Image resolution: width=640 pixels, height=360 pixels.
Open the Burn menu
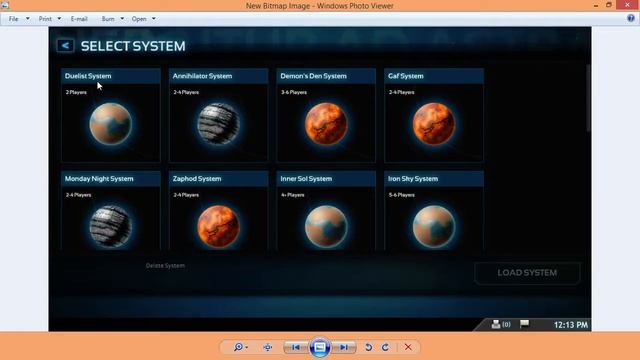pyautogui.click(x=108, y=19)
